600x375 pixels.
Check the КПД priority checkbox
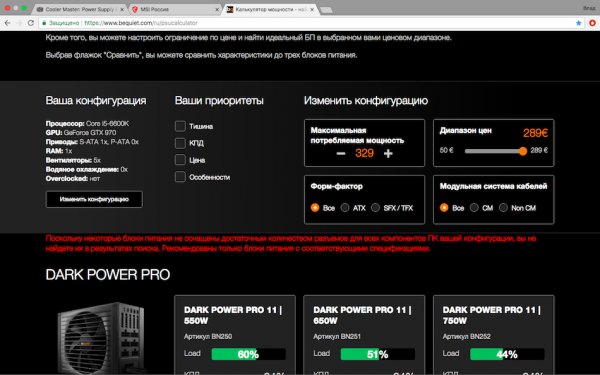(180, 143)
